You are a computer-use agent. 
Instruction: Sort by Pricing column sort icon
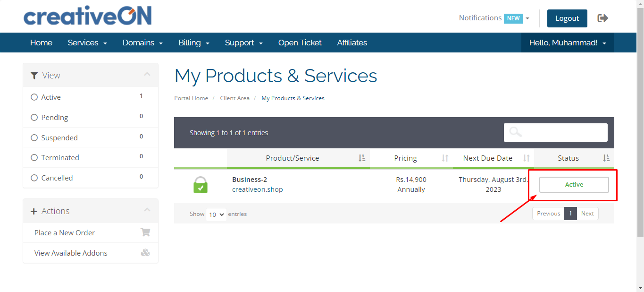[445, 158]
